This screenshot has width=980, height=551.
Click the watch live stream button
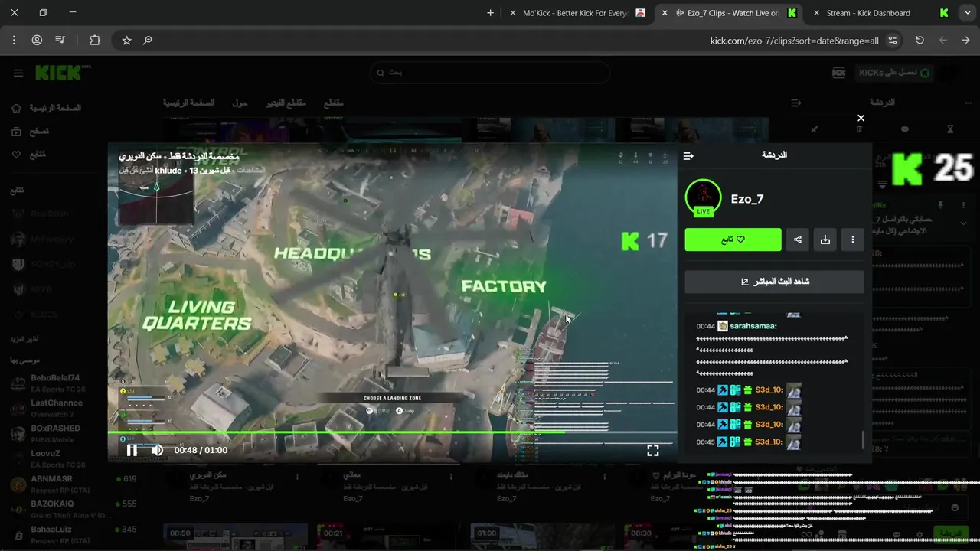pyautogui.click(x=775, y=282)
